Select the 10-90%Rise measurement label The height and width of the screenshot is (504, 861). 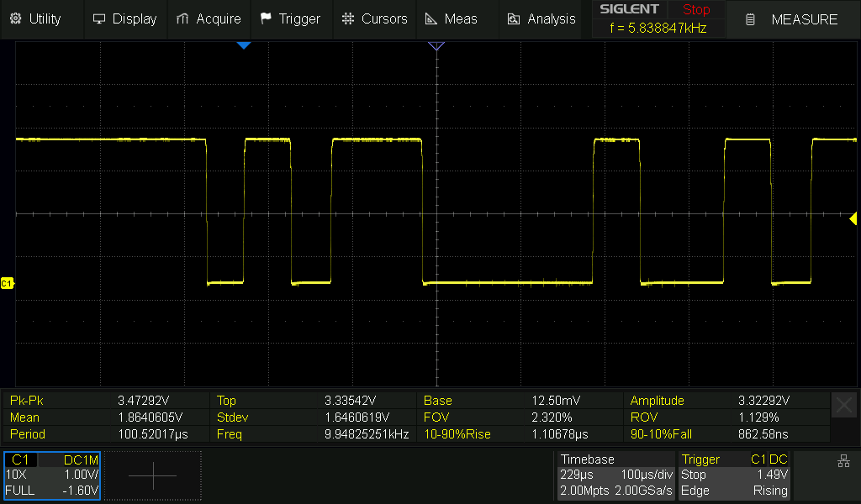tap(457, 433)
